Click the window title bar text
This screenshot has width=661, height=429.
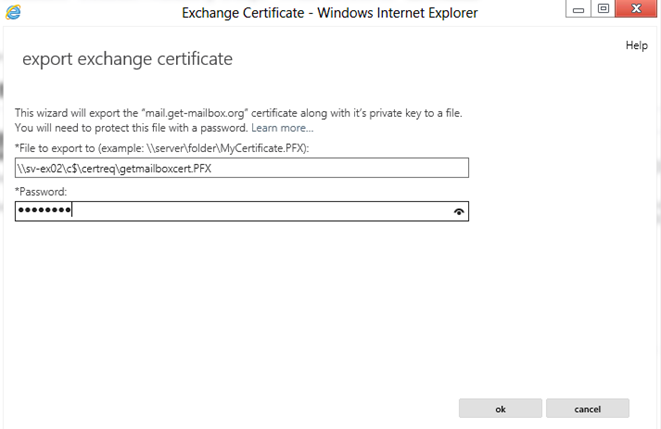point(330,13)
